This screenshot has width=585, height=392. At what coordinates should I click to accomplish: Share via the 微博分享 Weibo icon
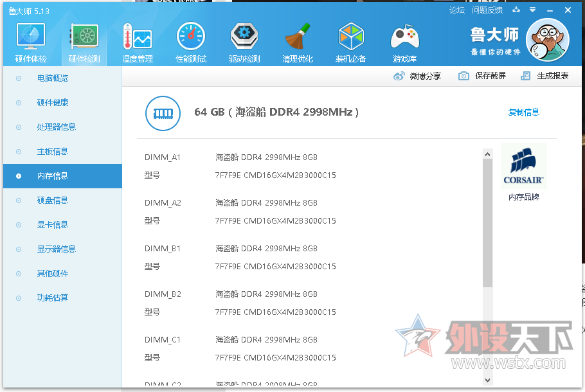399,75
